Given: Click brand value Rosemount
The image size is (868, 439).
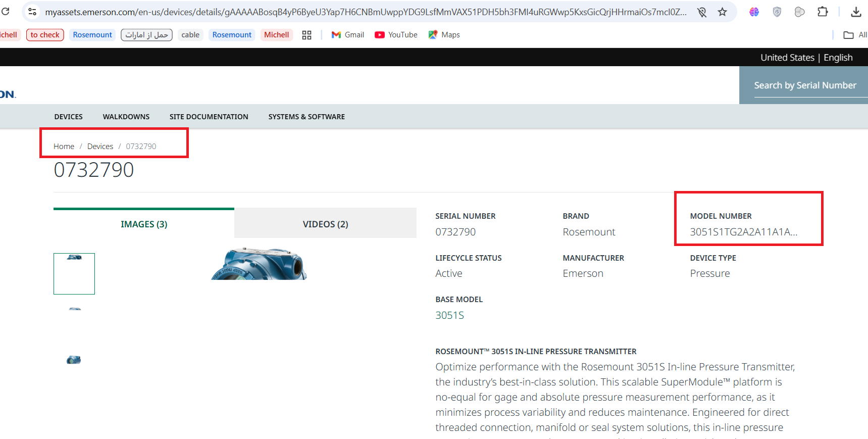Looking at the screenshot, I should [x=589, y=232].
